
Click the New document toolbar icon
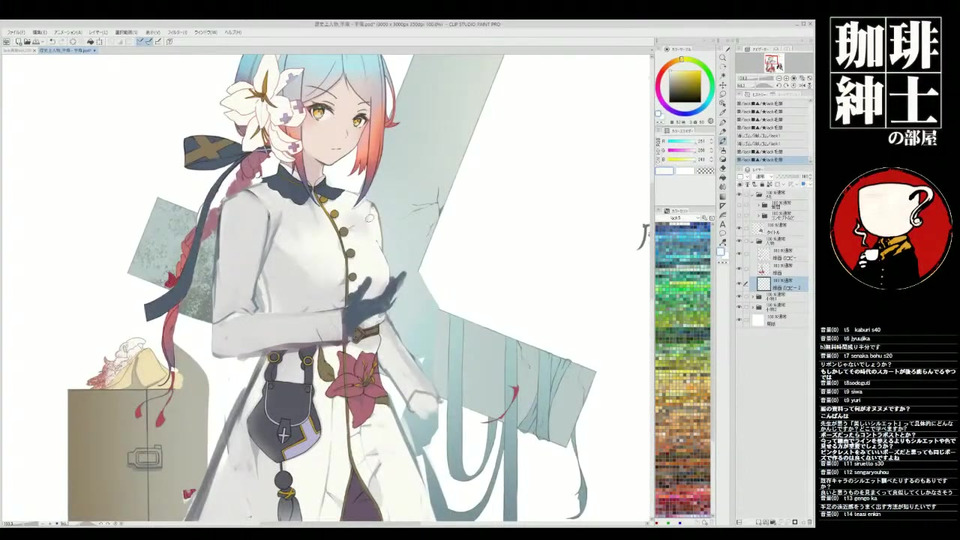click(x=18, y=41)
